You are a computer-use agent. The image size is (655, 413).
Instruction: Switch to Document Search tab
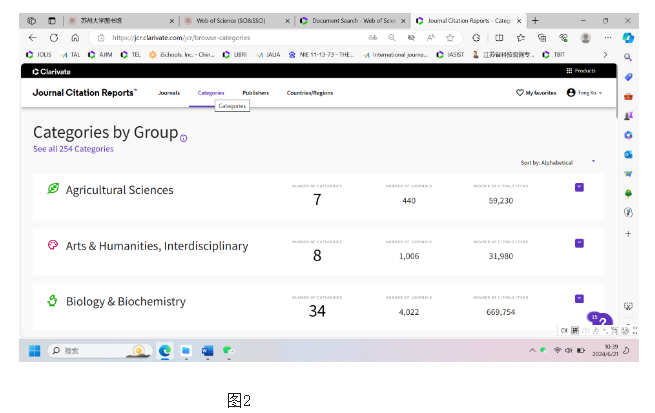[x=352, y=20]
